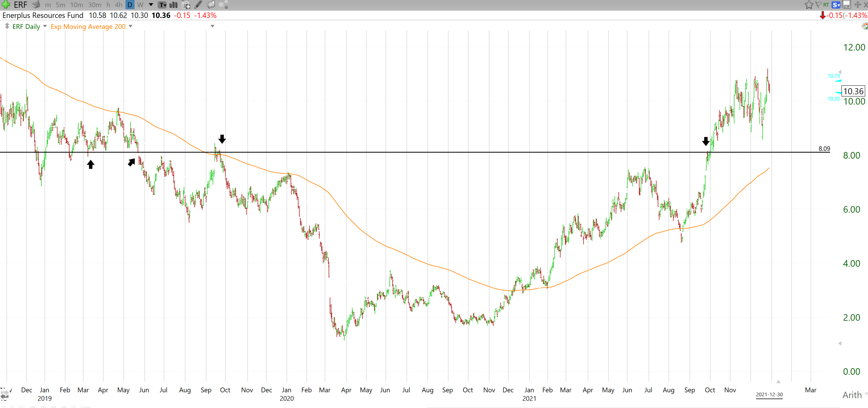
Task: Select the 1W range button
Action: coord(63,407)
